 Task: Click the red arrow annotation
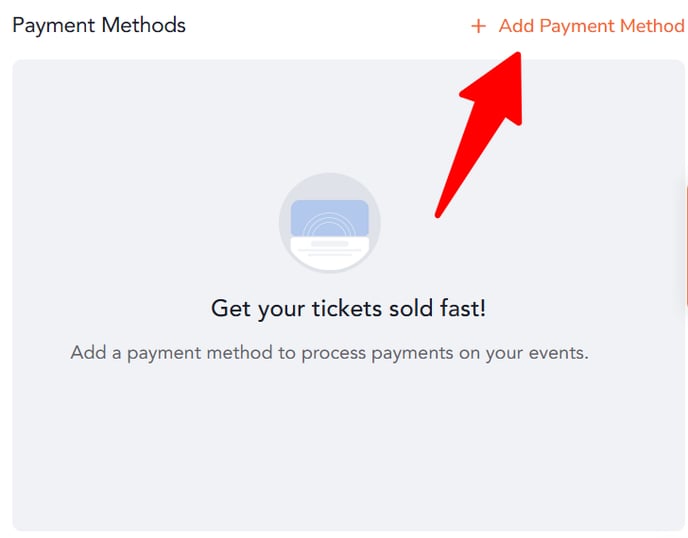pos(478,135)
